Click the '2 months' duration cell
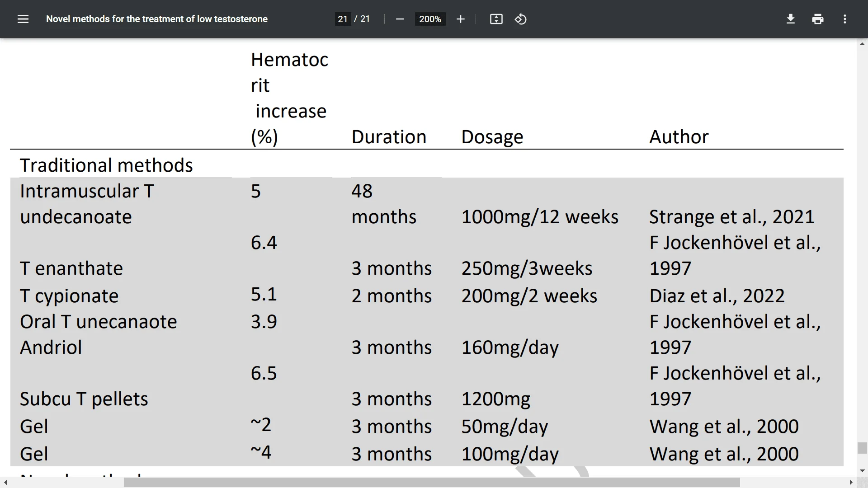The height and width of the screenshot is (488, 868). (392, 296)
